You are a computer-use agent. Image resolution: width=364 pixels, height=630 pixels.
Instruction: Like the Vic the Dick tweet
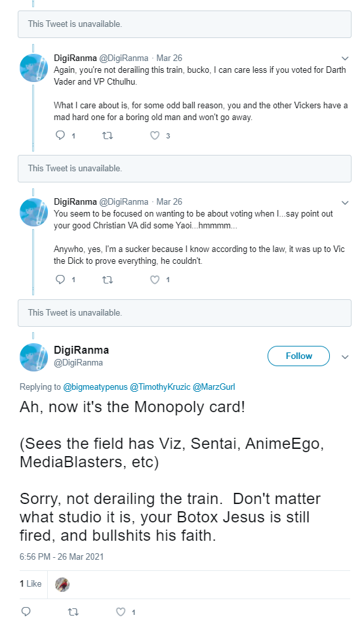coord(155,280)
